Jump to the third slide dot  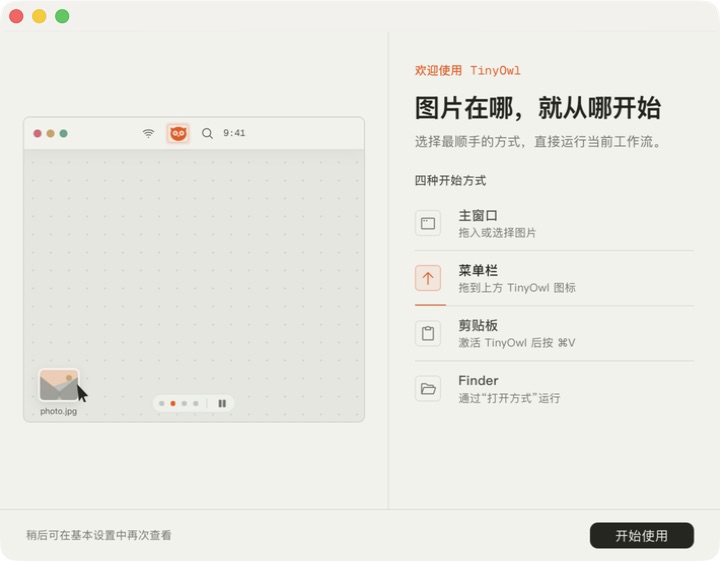184,404
